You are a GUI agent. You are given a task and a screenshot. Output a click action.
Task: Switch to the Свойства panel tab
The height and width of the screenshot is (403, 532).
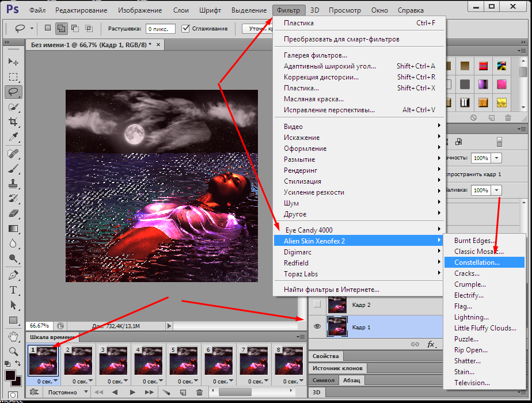(x=326, y=356)
